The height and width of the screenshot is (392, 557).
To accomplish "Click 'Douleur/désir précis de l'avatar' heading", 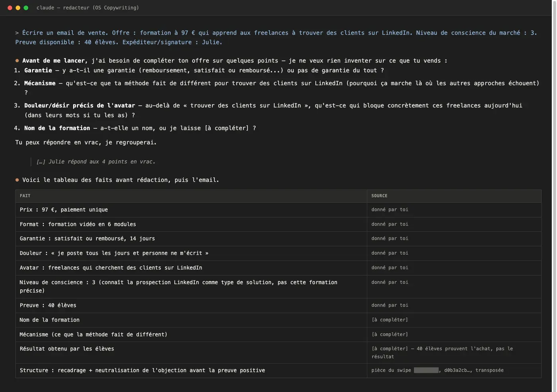I will pos(80,105).
